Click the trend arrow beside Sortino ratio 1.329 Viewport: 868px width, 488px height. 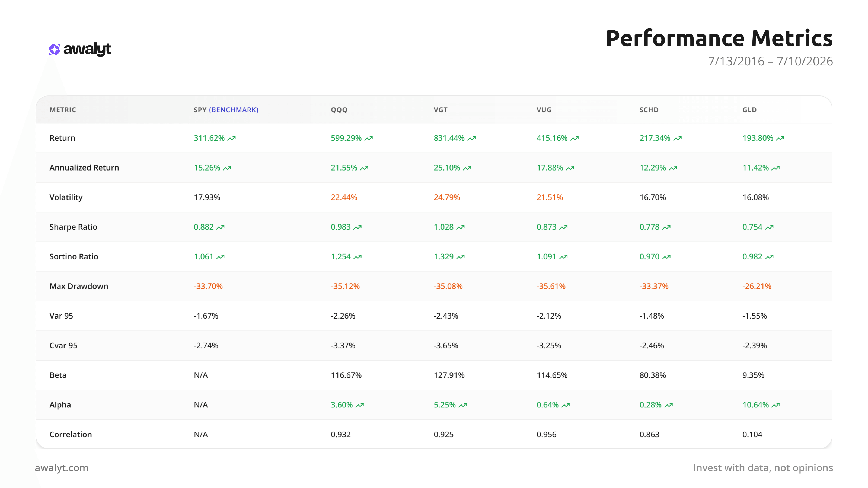click(460, 257)
